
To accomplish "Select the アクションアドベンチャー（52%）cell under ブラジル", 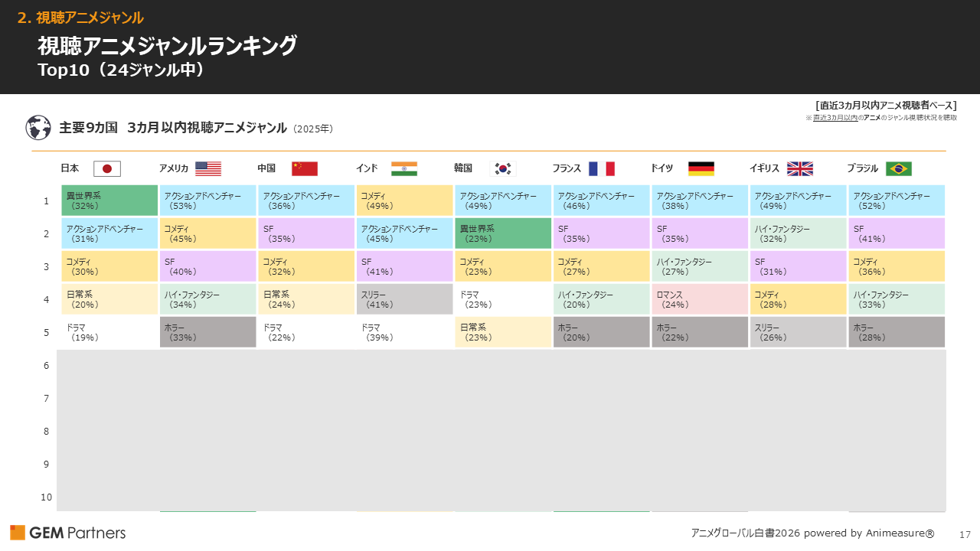I will (897, 201).
